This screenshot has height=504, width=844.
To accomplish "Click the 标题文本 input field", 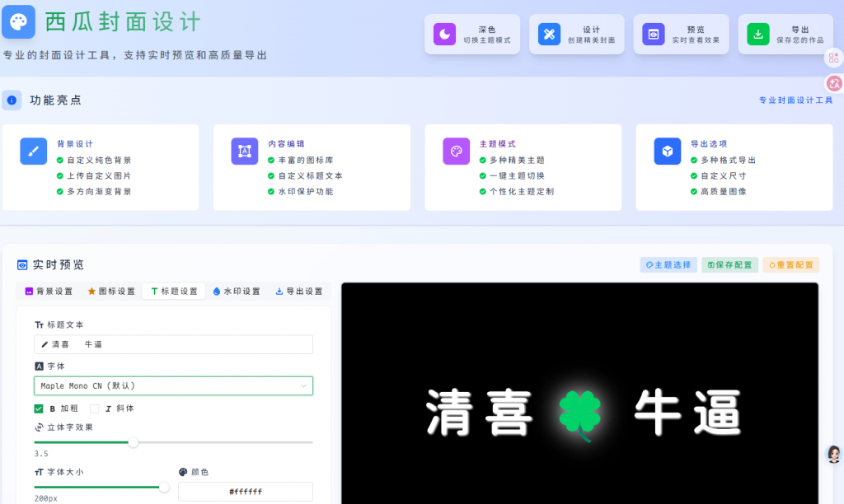I will tap(173, 344).
